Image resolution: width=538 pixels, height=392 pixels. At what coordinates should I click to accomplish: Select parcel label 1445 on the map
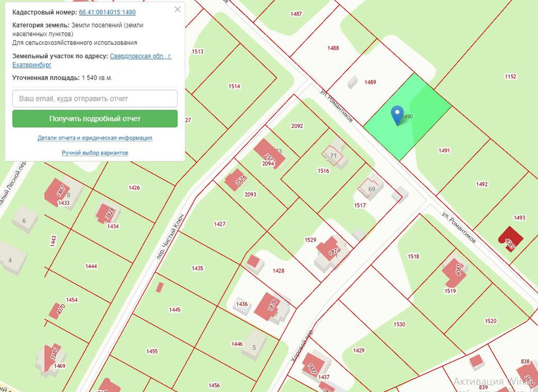click(175, 310)
